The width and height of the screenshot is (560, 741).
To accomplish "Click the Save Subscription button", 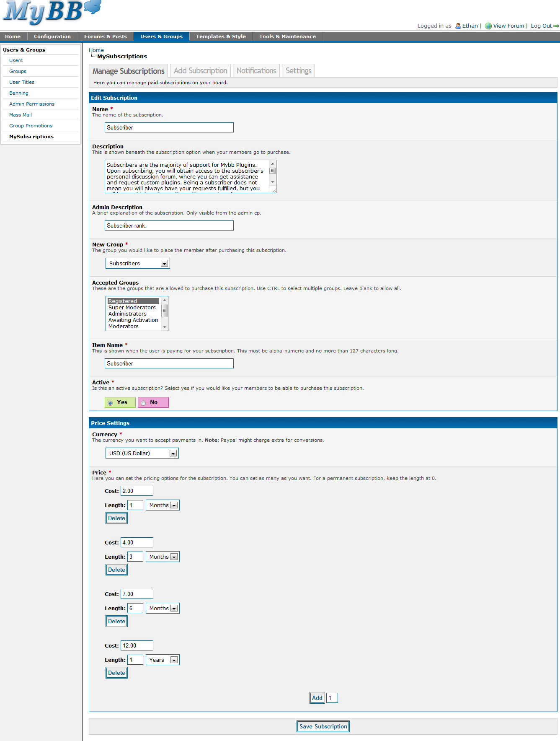I will coord(323,726).
